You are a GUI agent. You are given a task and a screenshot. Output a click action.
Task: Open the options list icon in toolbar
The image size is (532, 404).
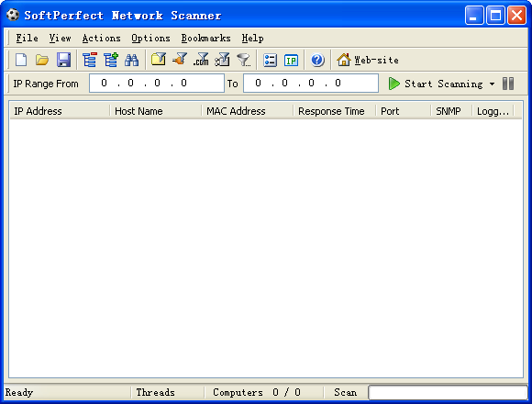point(270,61)
